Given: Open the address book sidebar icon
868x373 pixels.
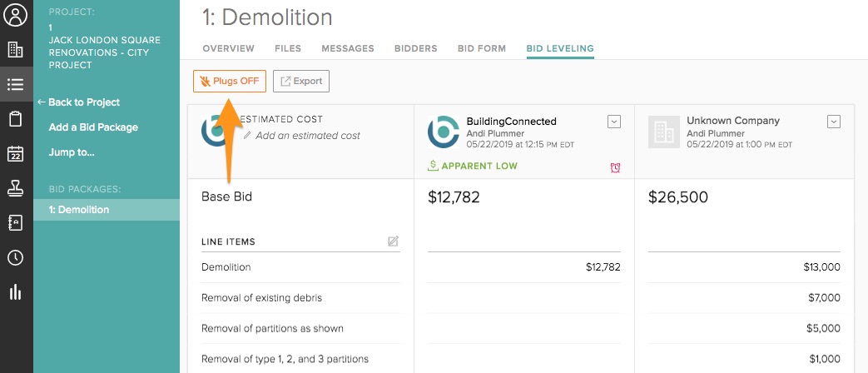Looking at the screenshot, I should [16, 223].
